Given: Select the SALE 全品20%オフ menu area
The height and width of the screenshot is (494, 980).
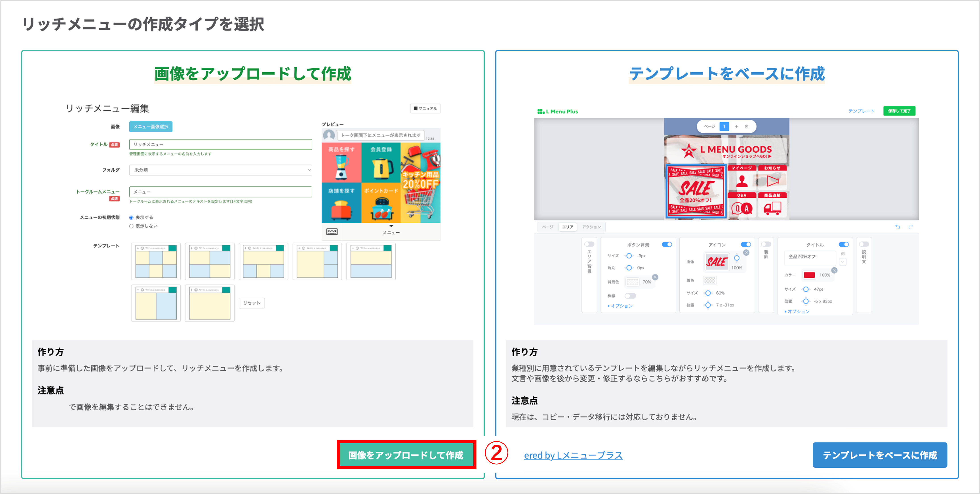Looking at the screenshot, I should click(696, 191).
